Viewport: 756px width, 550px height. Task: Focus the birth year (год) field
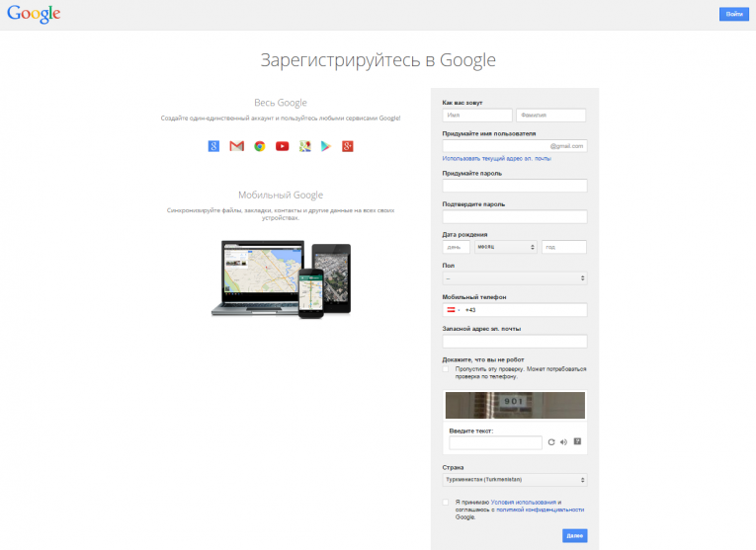(x=564, y=247)
